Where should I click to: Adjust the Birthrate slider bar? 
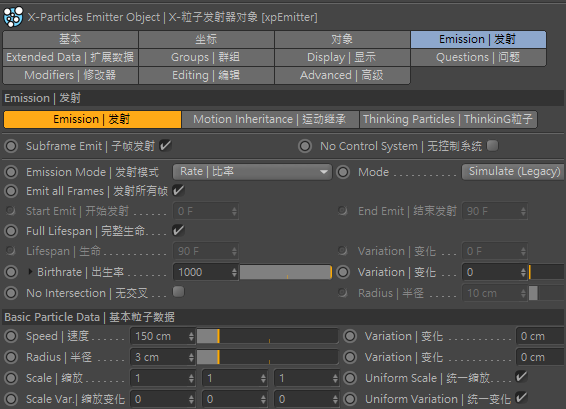(286, 272)
